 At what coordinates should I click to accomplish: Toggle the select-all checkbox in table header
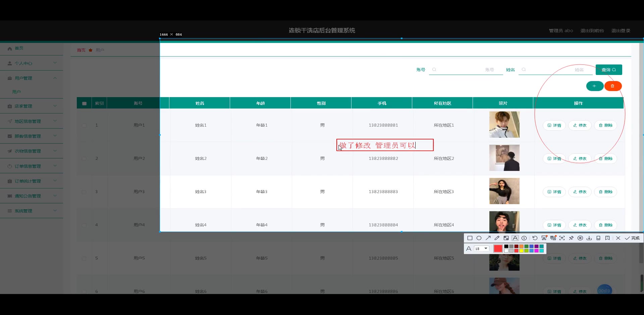tap(84, 103)
